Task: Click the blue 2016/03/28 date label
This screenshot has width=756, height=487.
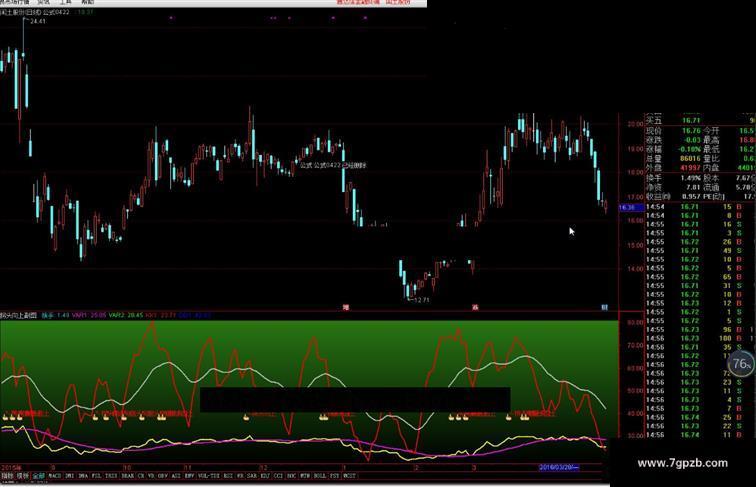Action: click(558, 467)
